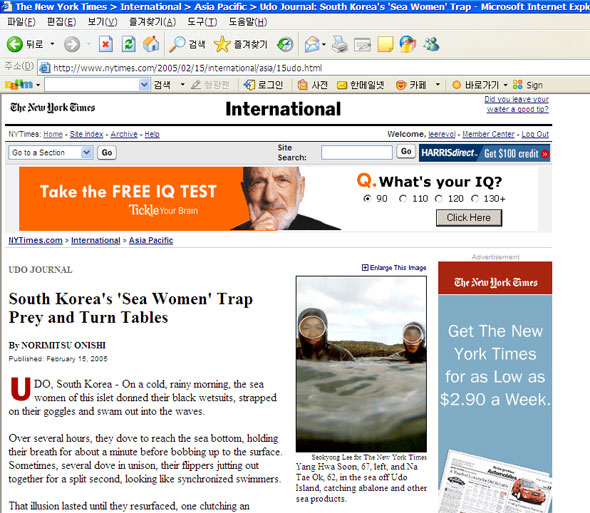590x513 pixels.
Task: Select the 90 IQ radio button
Action: 367,198
